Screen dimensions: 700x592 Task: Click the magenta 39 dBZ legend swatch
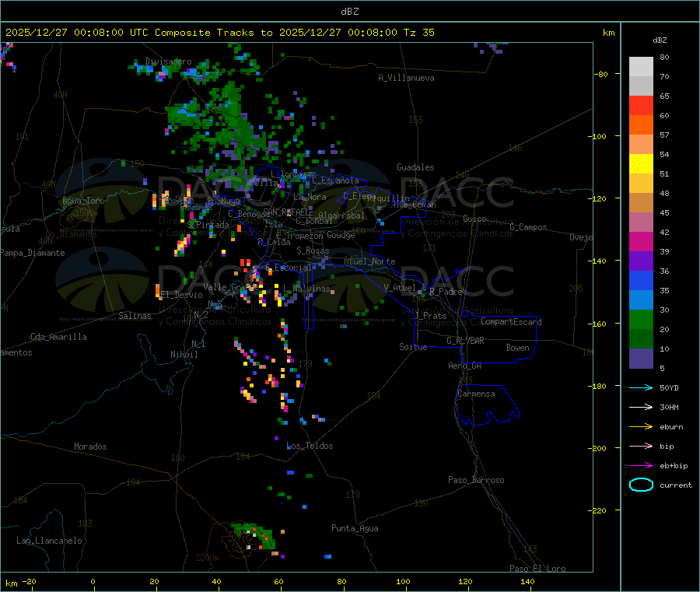tap(641, 241)
